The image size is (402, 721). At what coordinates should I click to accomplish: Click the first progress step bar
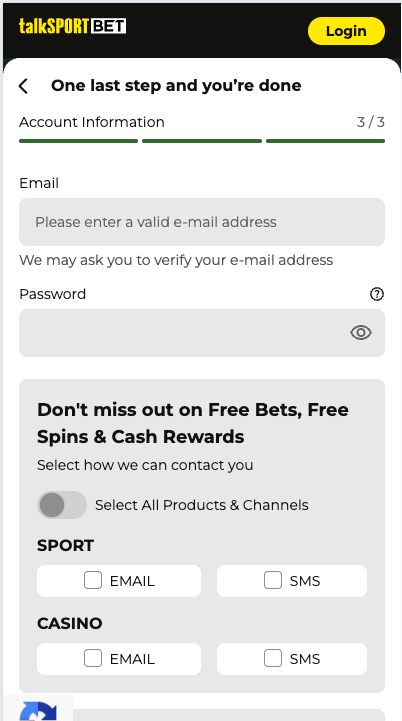(x=78, y=141)
